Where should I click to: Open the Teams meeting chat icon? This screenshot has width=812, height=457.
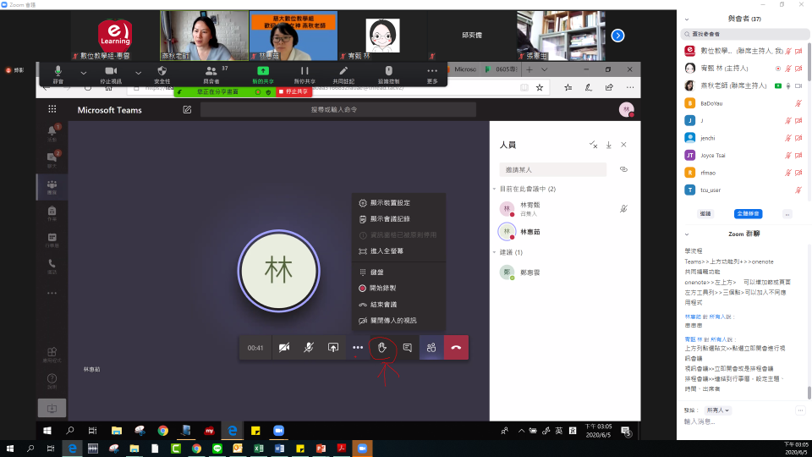407,347
